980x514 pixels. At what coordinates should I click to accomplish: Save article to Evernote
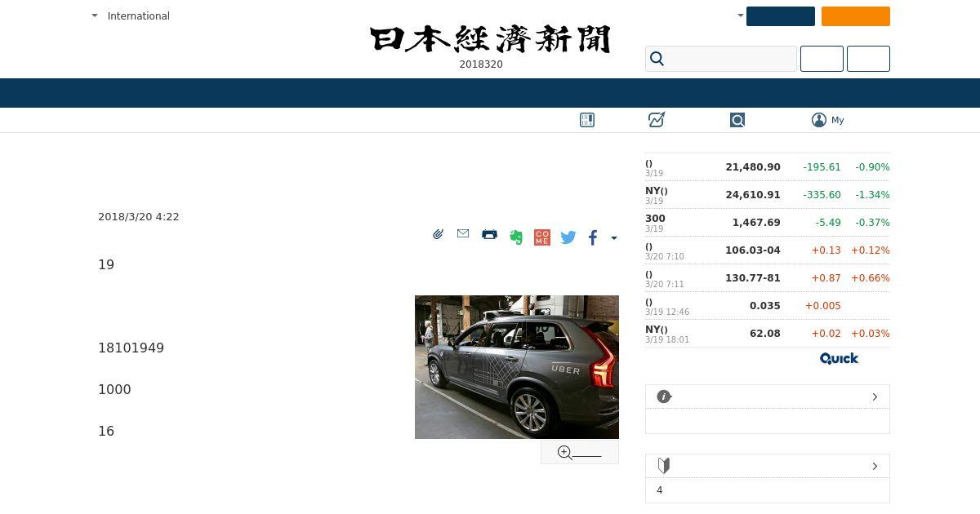[516, 237]
